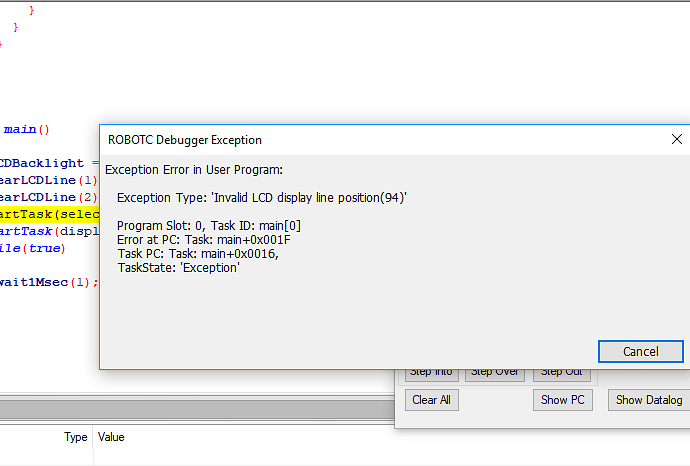Close the ROBOTC Debugger Exception dialog
This screenshot has width=690, height=466.
(x=676, y=139)
